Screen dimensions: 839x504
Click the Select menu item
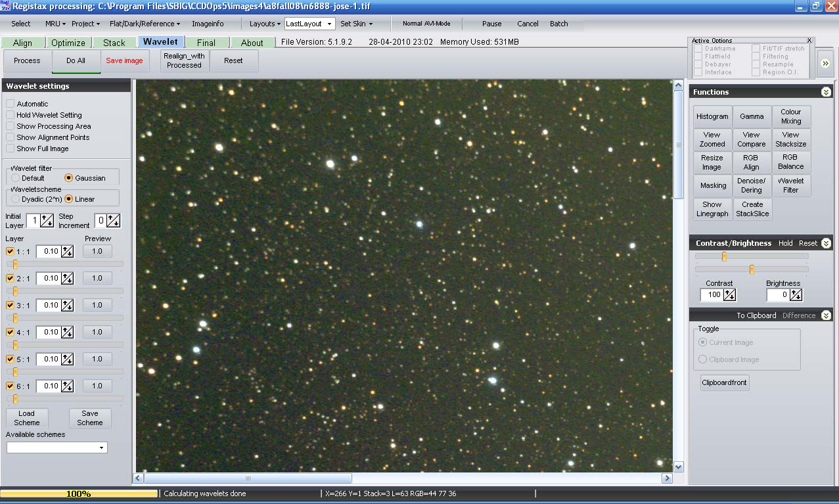(21, 24)
